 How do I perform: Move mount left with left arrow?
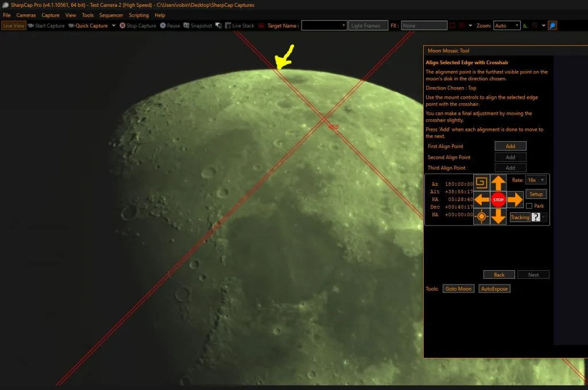[482, 200]
